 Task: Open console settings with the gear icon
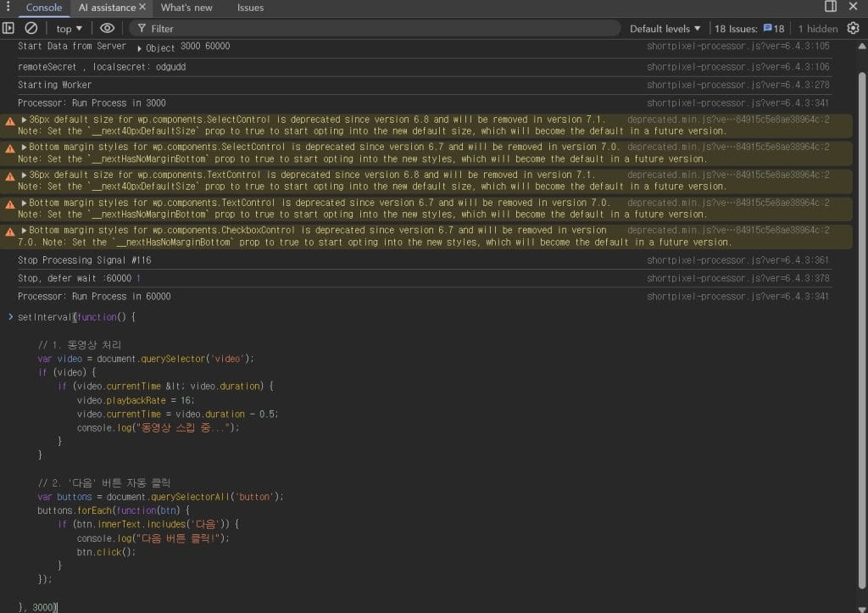pyautogui.click(x=854, y=27)
